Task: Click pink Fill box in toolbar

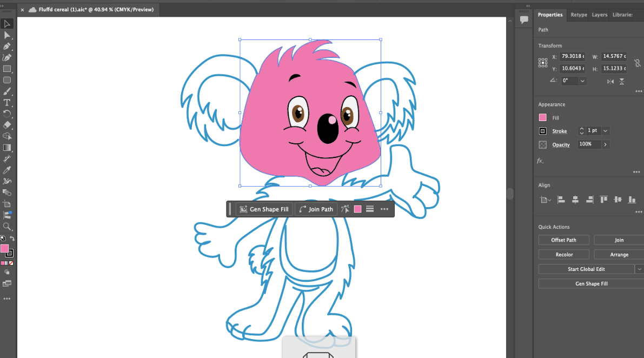Action: click(x=4, y=248)
